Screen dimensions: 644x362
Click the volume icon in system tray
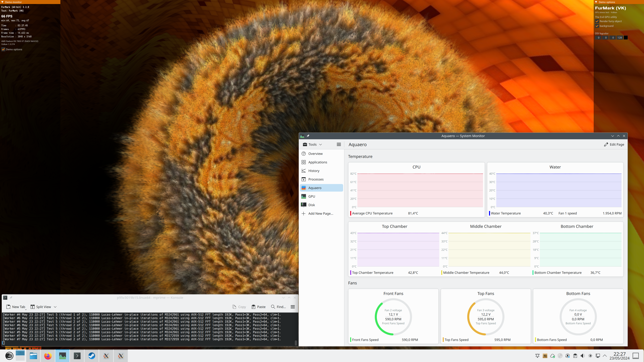click(582, 356)
